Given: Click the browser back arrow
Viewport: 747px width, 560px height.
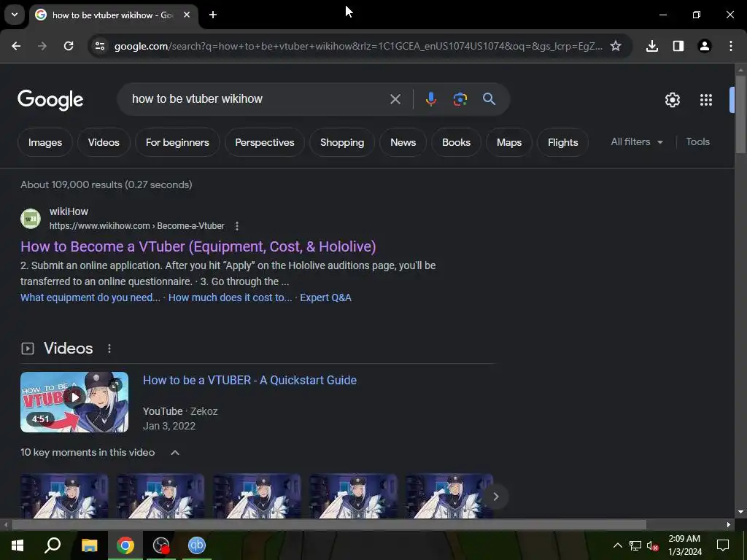Looking at the screenshot, I should [16, 46].
